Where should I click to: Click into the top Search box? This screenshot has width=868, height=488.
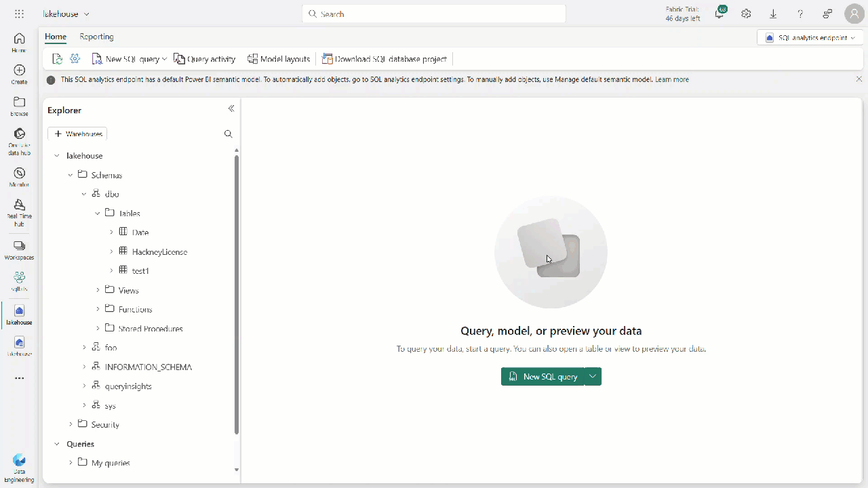click(x=434, y=14)
